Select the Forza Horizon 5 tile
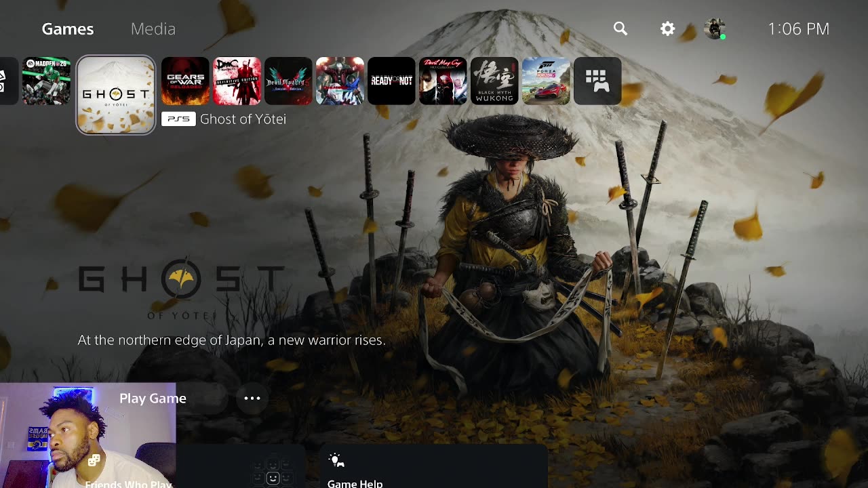Image resolution: width=868 pixels, height=488 pixels. coord(547,81)
